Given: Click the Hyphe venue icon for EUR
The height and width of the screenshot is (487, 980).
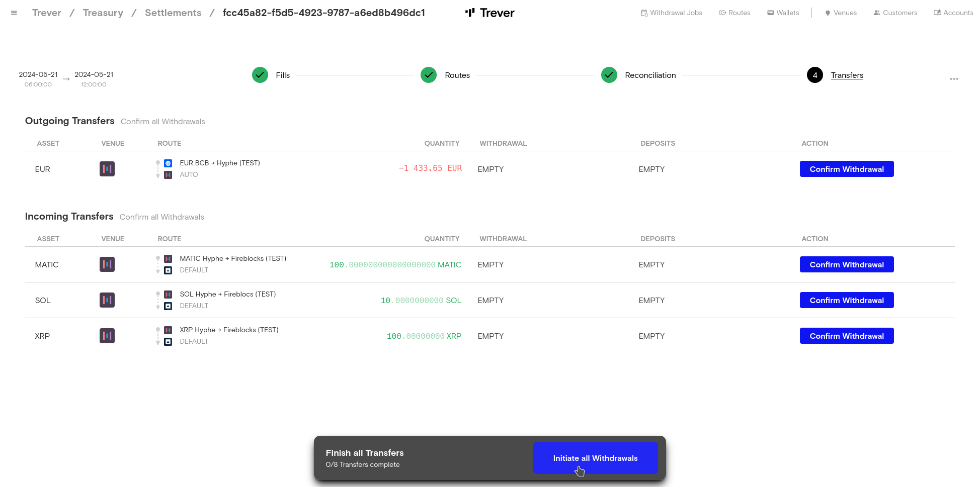Looking at the screenshot, I should pos(107,169).
